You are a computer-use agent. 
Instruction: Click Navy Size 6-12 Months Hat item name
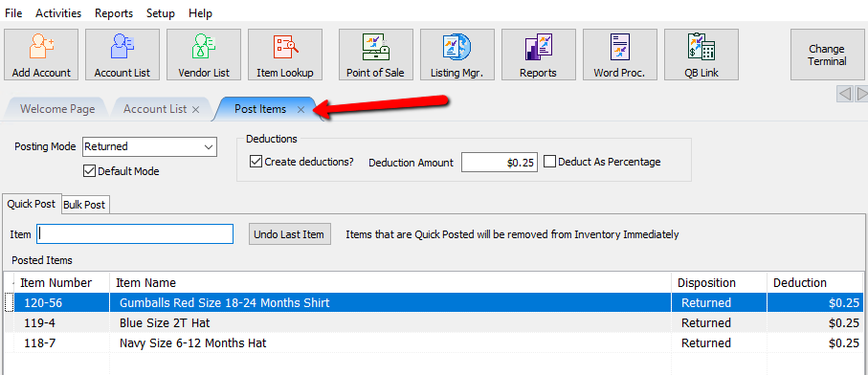pyautogui.click(x=192, y=342)
